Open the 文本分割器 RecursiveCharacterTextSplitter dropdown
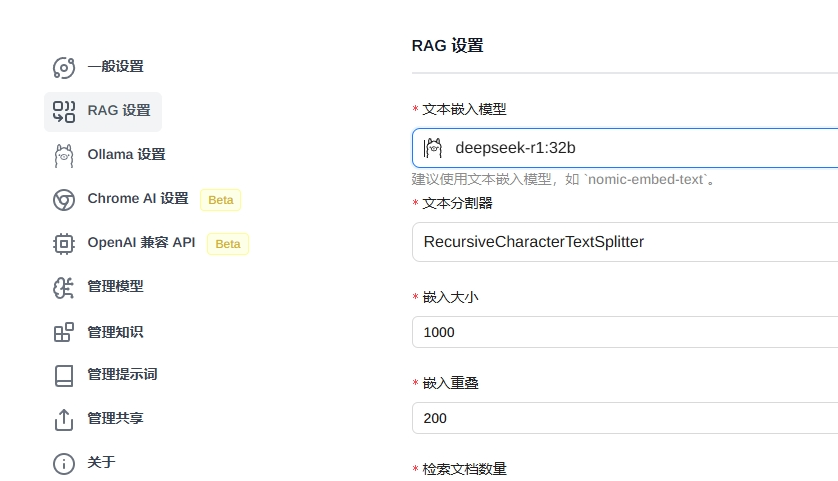Image resolution: width=838 pixels, height=481 pixels. point(625,242)
